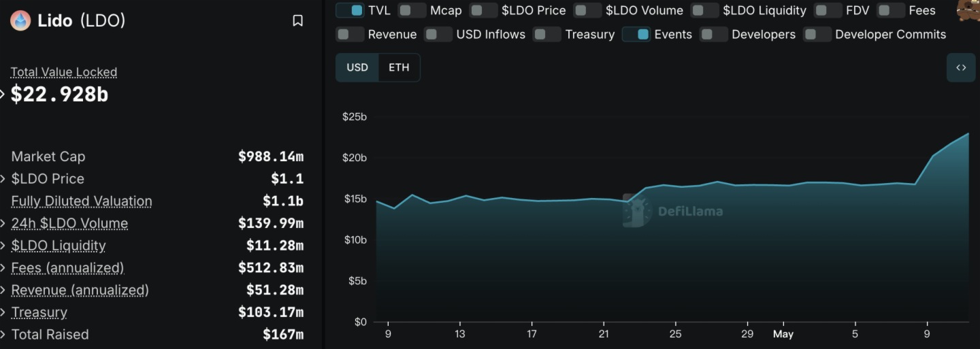Image resolution: width=980 pixels, height=349 pixels.
Task: Click the Lido logo icon
Action: pos(20,20)
